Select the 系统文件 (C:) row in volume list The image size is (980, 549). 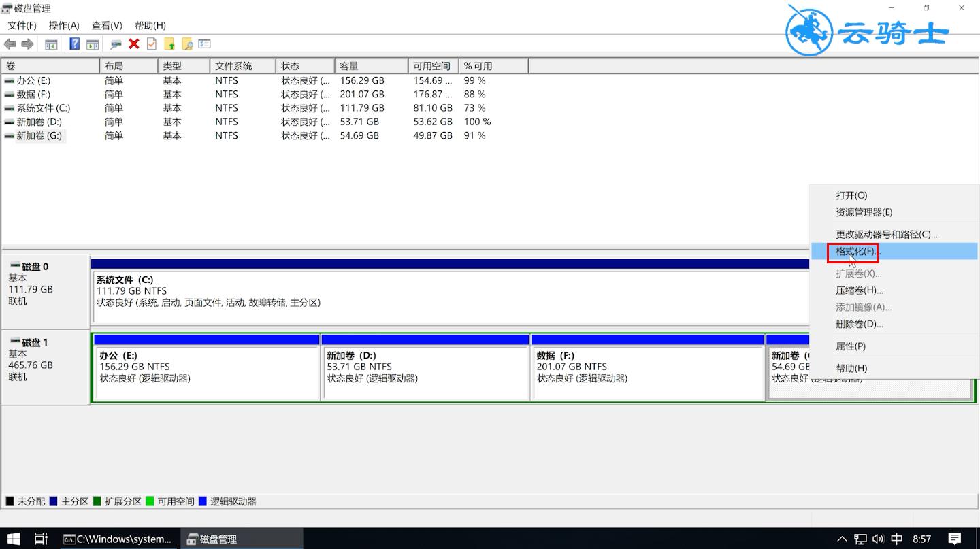tap(43, 108)
